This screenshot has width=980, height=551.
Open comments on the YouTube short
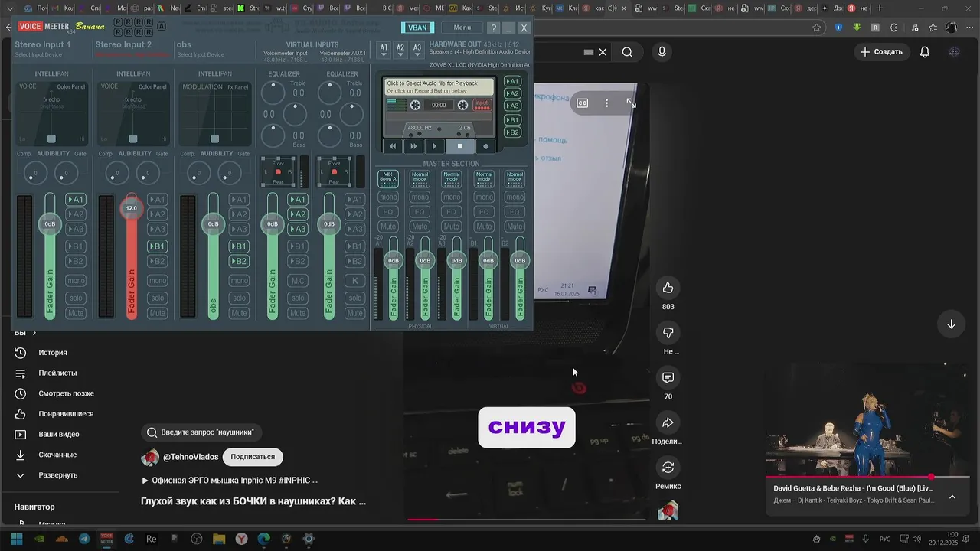point(668,378)
